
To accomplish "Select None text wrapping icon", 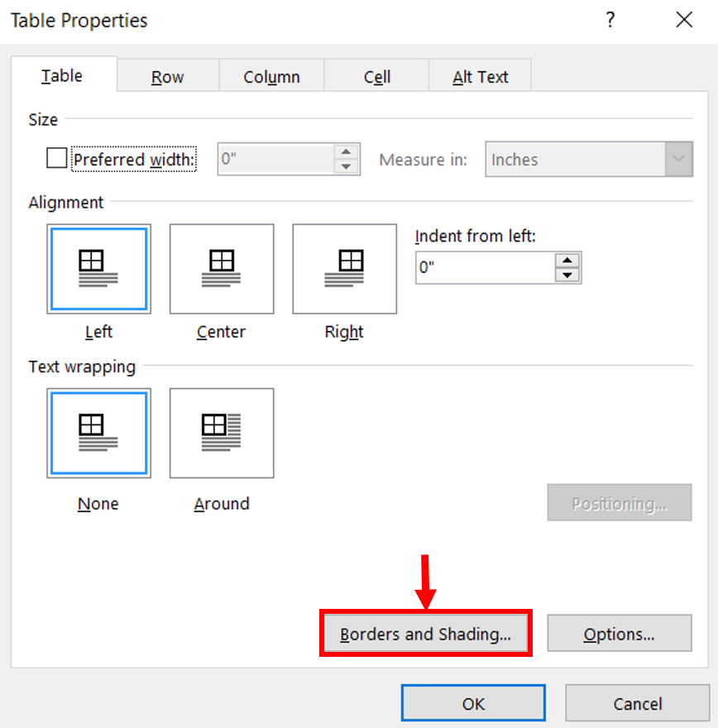I will tap(99, 433).
